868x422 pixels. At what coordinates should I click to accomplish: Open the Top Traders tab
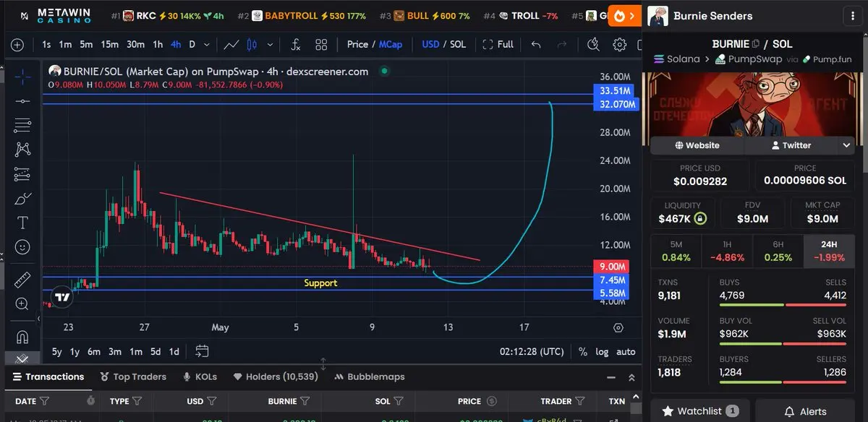click(x=133, y=376)
